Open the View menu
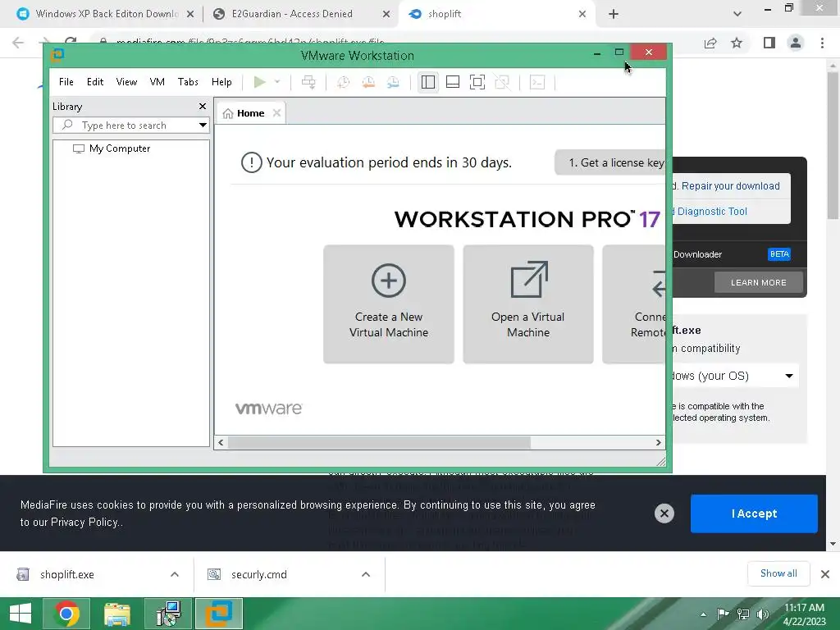Screen dimensions: 840x630 click(126, 82)
